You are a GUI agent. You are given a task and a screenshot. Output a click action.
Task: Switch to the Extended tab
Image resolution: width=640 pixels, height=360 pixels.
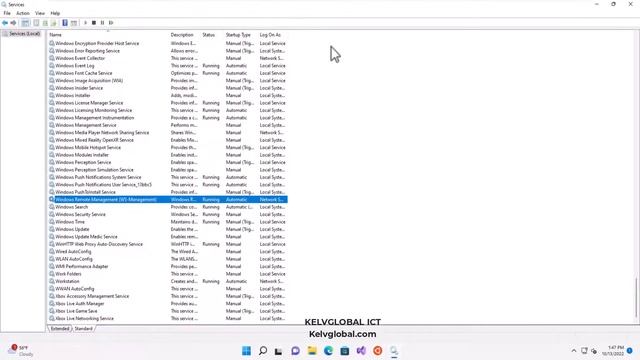click(x=60, y=329)
